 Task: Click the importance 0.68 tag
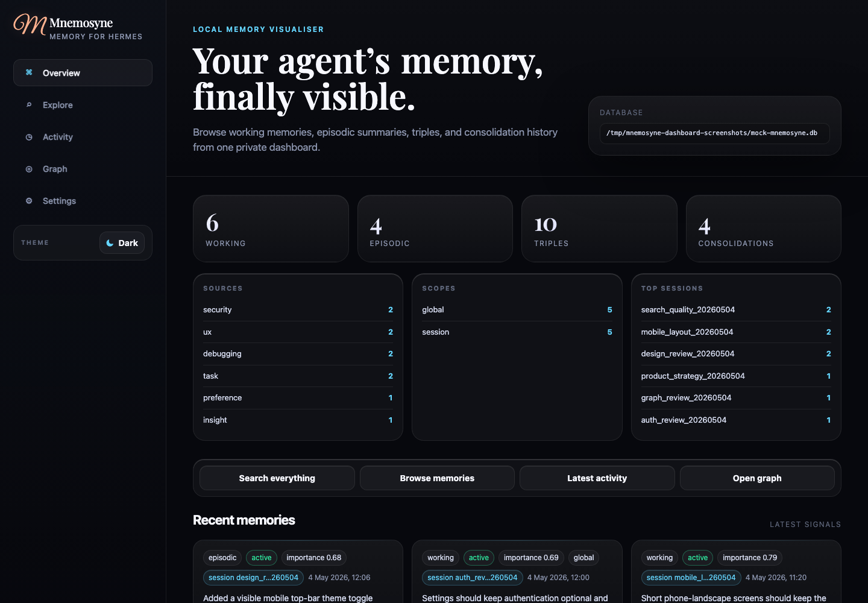tap(314, 558)
